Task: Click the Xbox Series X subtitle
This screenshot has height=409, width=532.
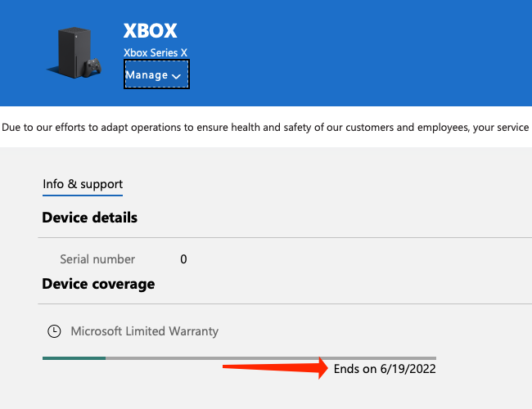Action: click(x=155, y=52)
